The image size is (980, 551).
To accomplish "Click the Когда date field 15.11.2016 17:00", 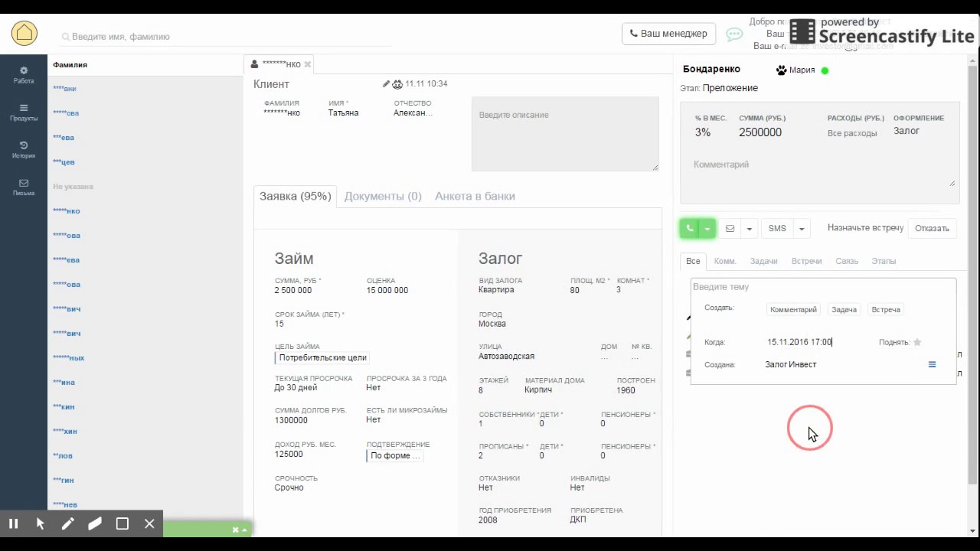I will tap(800, 342).
